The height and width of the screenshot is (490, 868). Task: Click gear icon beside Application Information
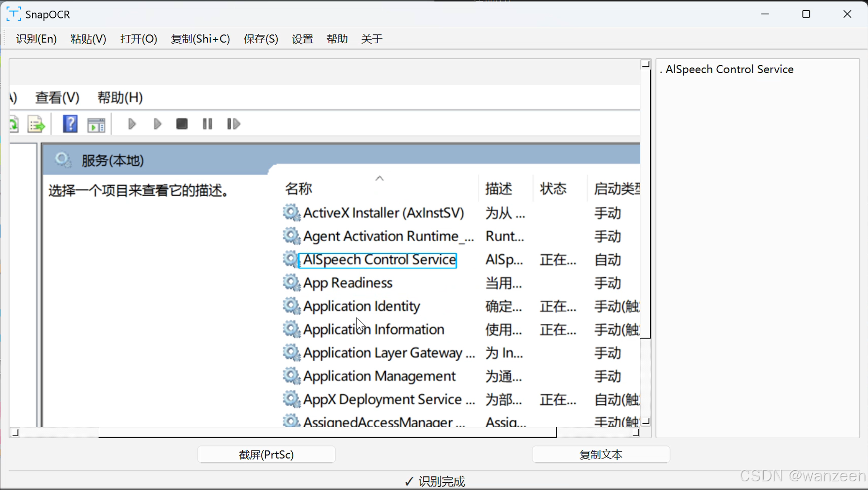pos(291,329)
